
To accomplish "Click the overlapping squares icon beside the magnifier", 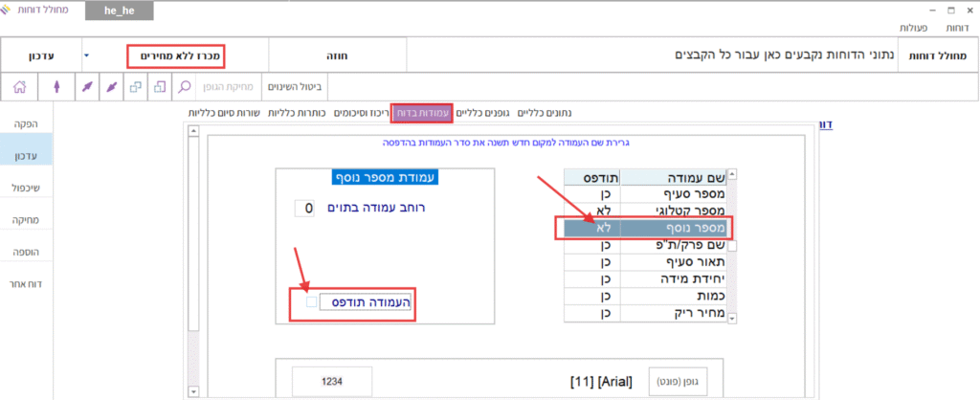I will point(159,87).
